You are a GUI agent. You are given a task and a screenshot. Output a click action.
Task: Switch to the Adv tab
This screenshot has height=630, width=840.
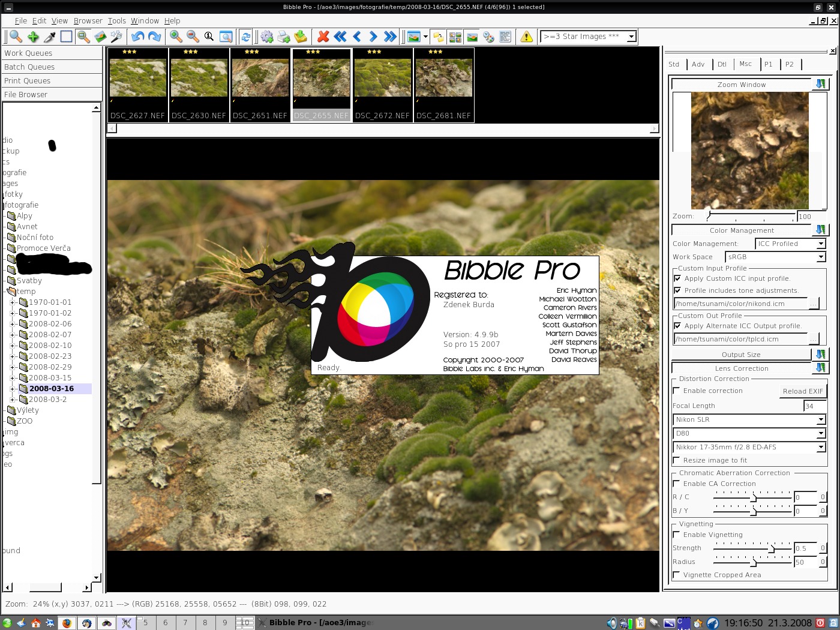pos(698,64)
